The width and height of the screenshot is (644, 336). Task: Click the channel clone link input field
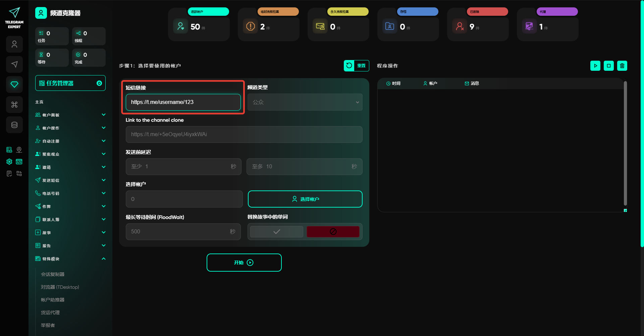tap(244, 134)
